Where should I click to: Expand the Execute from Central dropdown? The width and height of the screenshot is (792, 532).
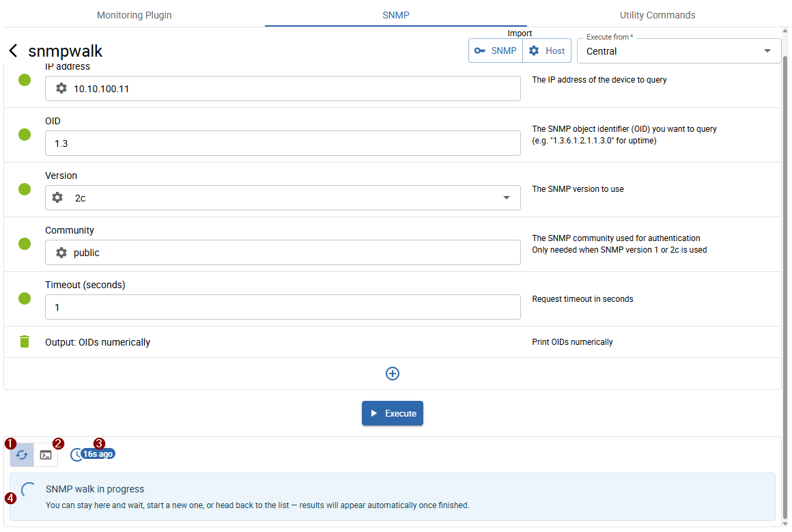click(767, 51)
